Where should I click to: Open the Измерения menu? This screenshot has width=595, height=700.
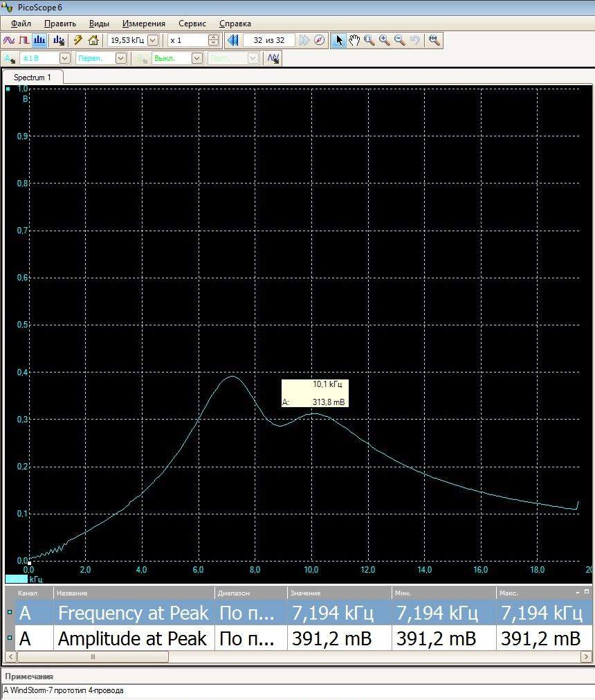pyautogui.click(x=144, y=24)
